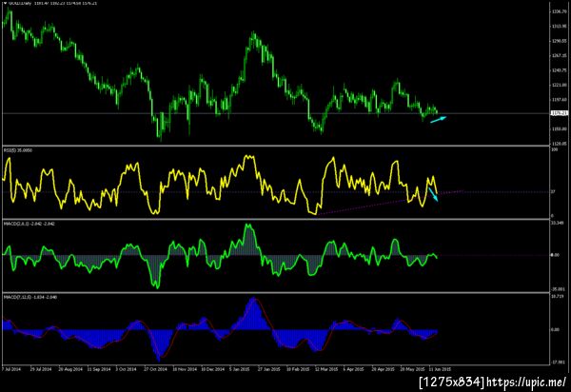Click the 100 level on the RSI scale

point(555,149)
